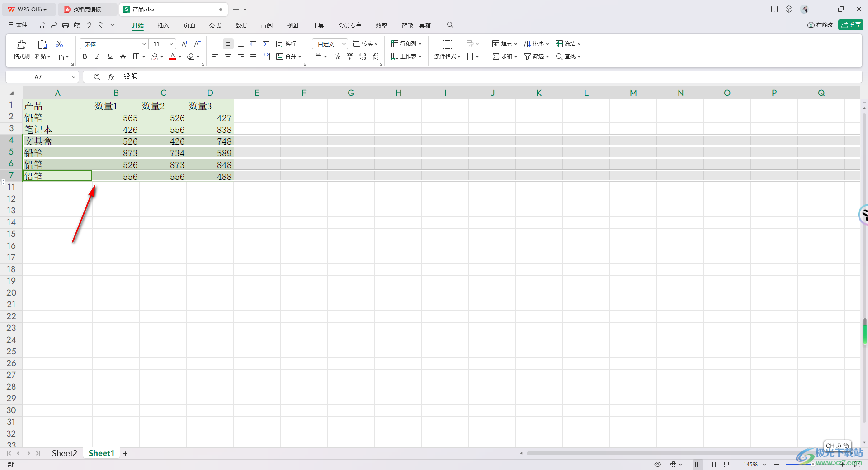Open the 工作表 worksheet menu
This screenshot has height=470, width=868.
(406, 56)
